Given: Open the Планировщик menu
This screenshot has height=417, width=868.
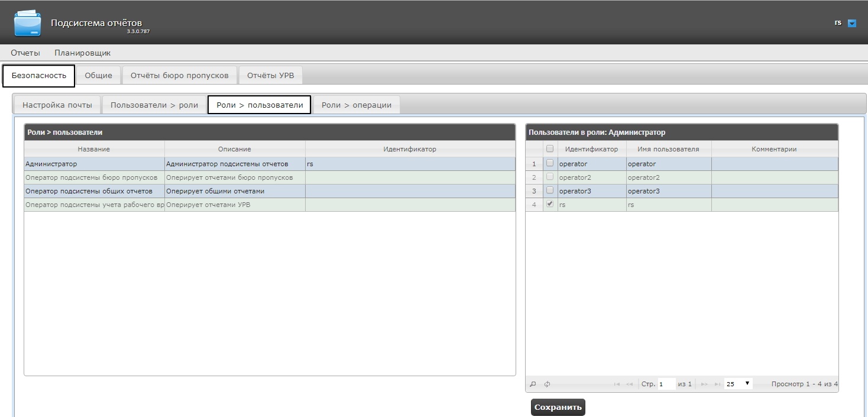Looking at the screenshot, I should 83,53.
